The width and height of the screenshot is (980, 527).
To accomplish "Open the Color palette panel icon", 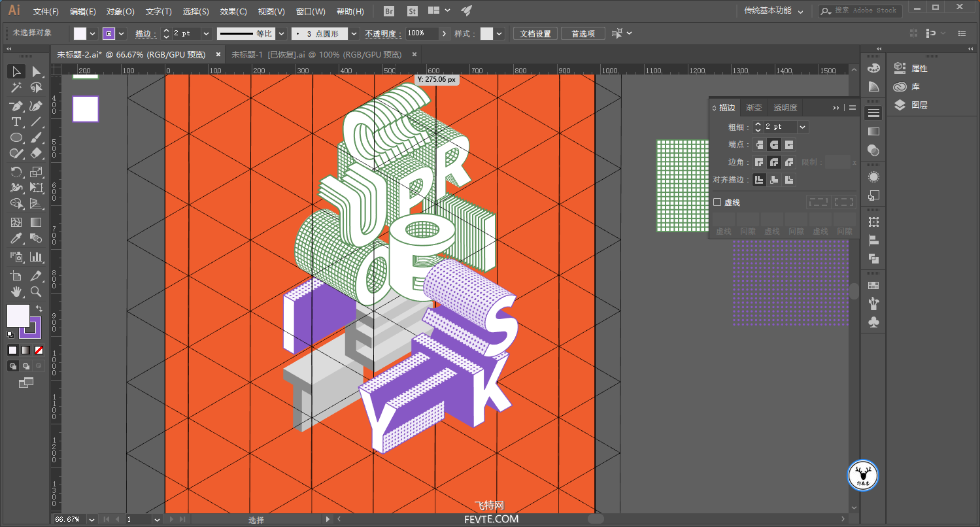I will click(x=873, y=68).
